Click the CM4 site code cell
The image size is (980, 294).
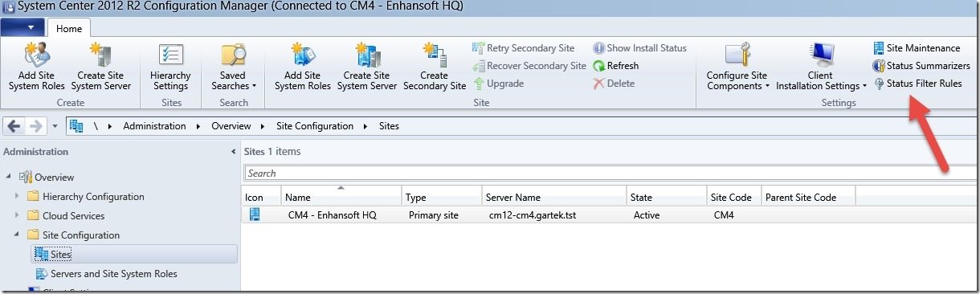[x=725, y=215]
